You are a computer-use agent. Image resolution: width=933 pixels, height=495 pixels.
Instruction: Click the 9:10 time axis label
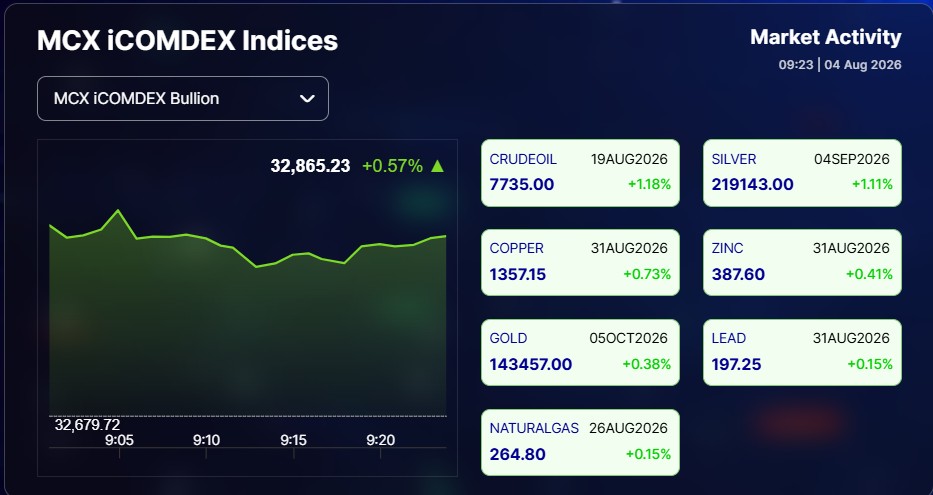(206, 440)
